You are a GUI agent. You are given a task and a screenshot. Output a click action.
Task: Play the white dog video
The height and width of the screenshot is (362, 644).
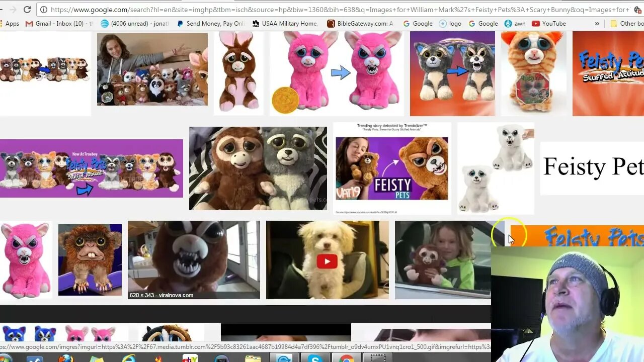tap(327, 261)
